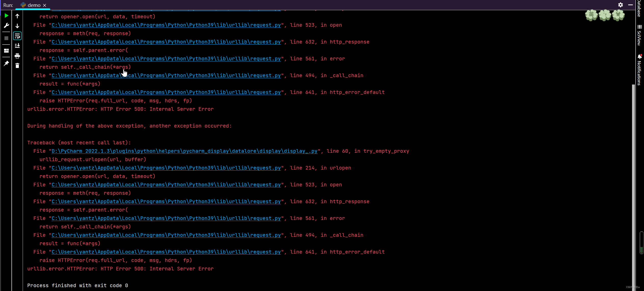The width and height of the screenshot is (644, 291).
Task: Switch to the demo run tab
Action: (33, 5)
